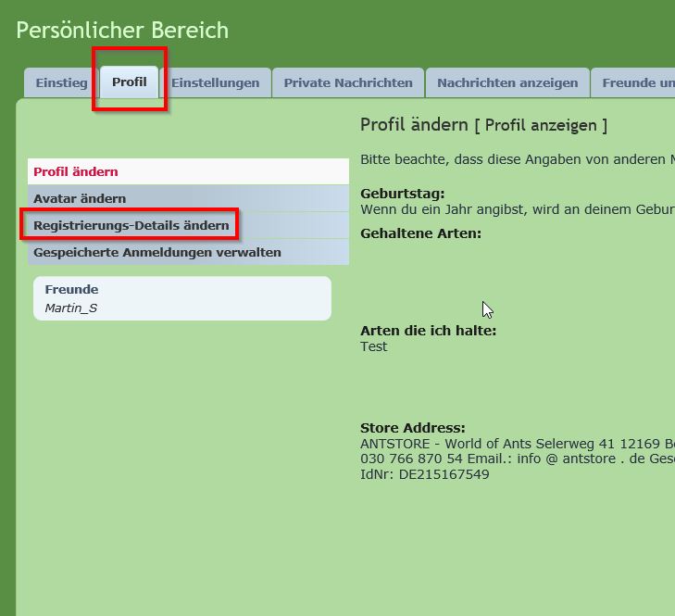Screen dimensions: 675x616
Task: Click the friend name Martin_S
Action: (71, 308)
